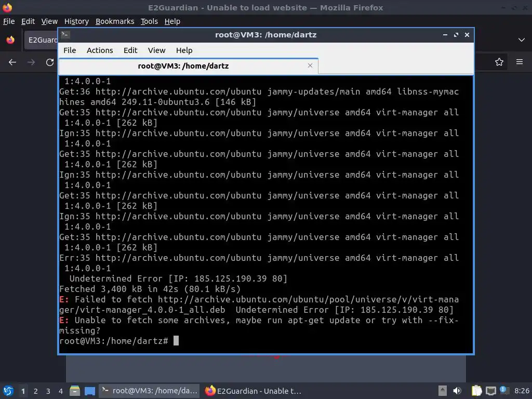Expand Firefox list all tabs chevron
This screenshot has height=399, width=532.
(x=522, y=40)
